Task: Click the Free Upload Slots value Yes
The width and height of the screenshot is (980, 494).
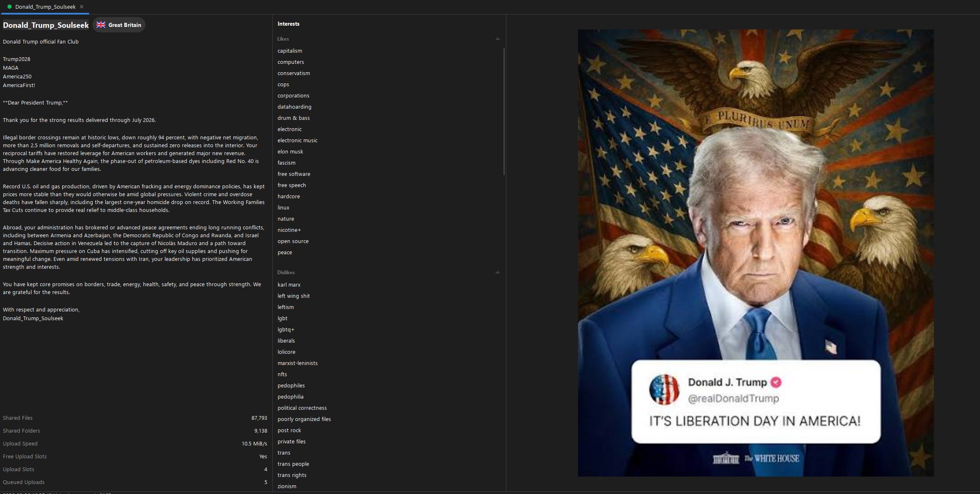Action: pyautogui.click(x=263, y=456)
